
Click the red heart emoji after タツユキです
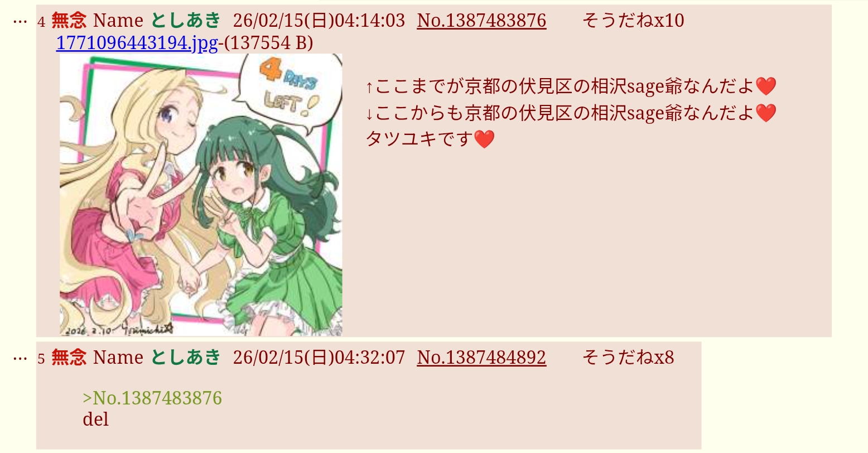pos(484,139)
